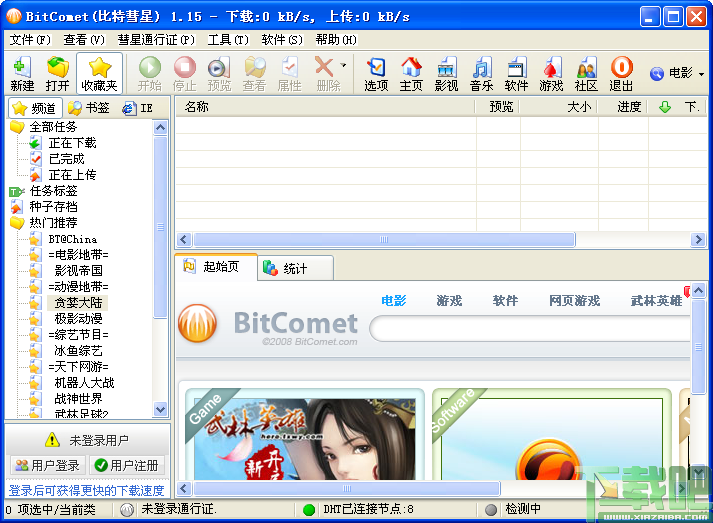Click the 影视 (Video) toolbar icon

tap(446, 73)
